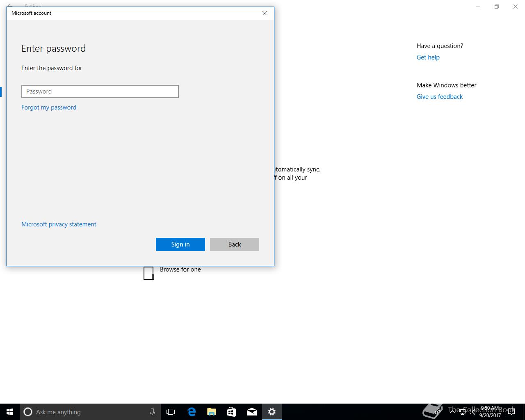The image size is (525, 420).
Task: Open the Action Center notifications icon
Action: 511,412
